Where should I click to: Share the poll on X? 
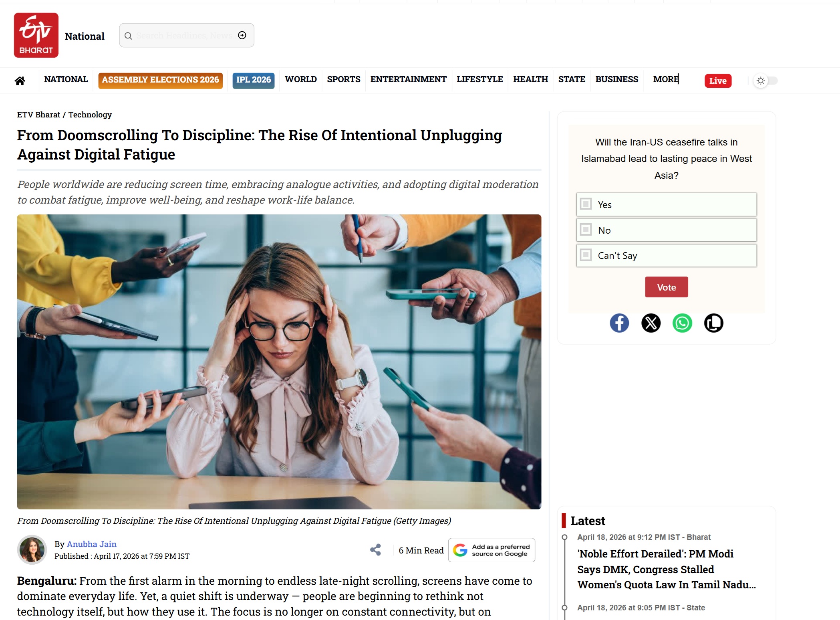[651, 323]
